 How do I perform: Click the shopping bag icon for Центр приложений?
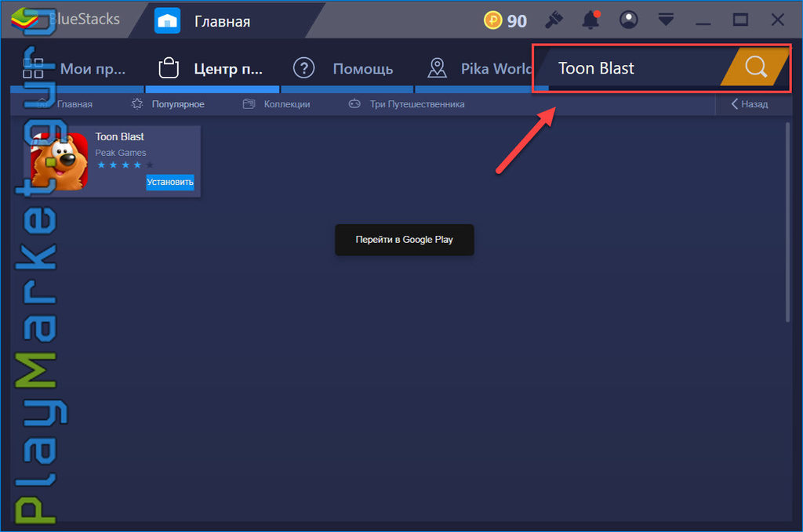click(x=169, y=67)
